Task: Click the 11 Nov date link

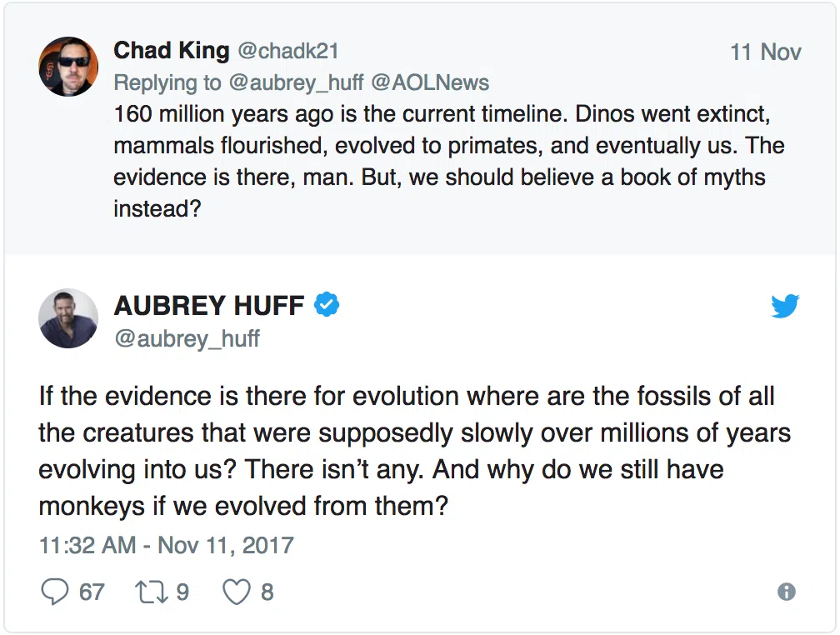Action: [x=765, y=52]
